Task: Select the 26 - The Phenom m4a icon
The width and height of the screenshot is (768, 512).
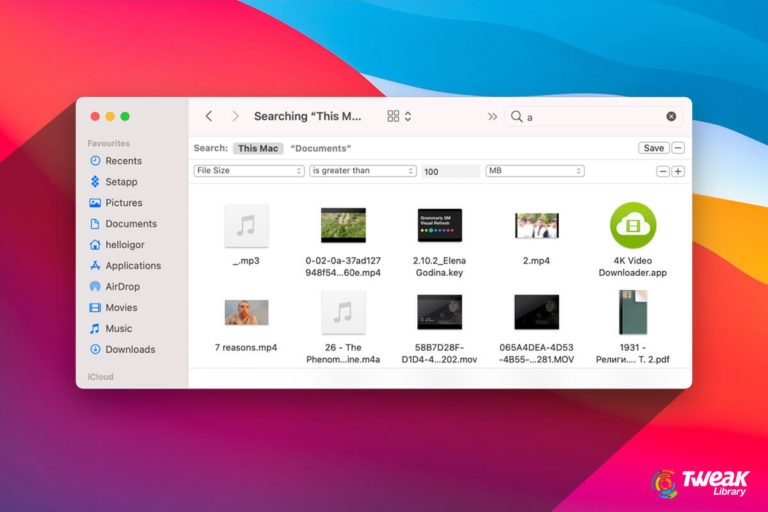Action: [343, 312]
